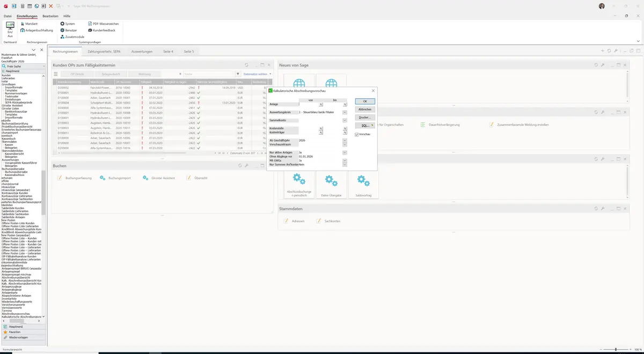Open the Anlage 'von' lookup in dialog
Viewport: 644px width, 354px height.
coord(321,105)
